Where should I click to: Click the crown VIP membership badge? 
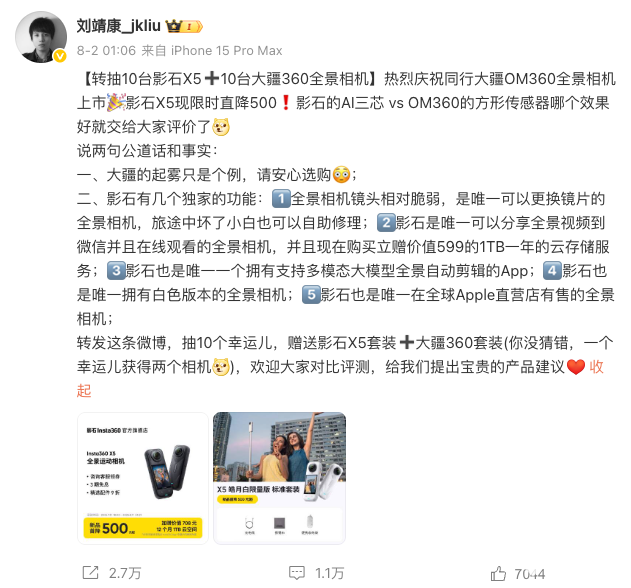point(184,27)
